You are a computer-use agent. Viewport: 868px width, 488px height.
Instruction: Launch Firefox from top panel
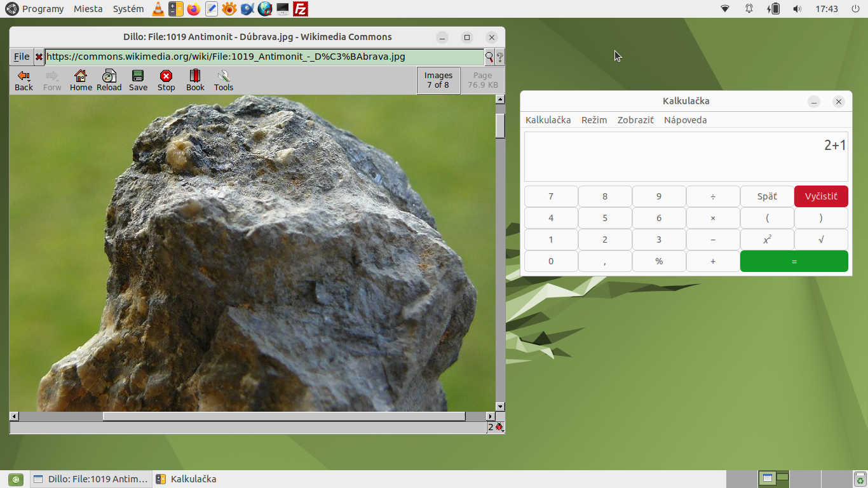[194, 9]
